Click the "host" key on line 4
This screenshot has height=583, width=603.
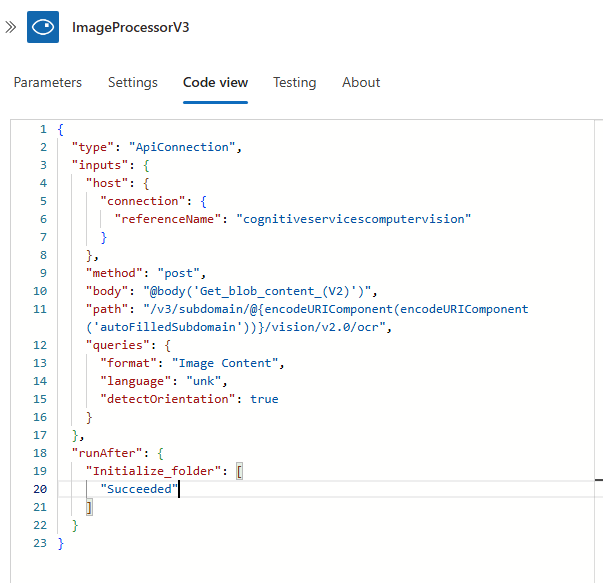coord(107,183)
